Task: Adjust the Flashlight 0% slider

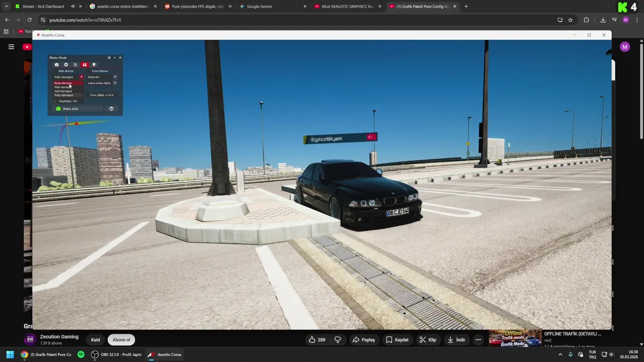Action: tap(68, 101)
